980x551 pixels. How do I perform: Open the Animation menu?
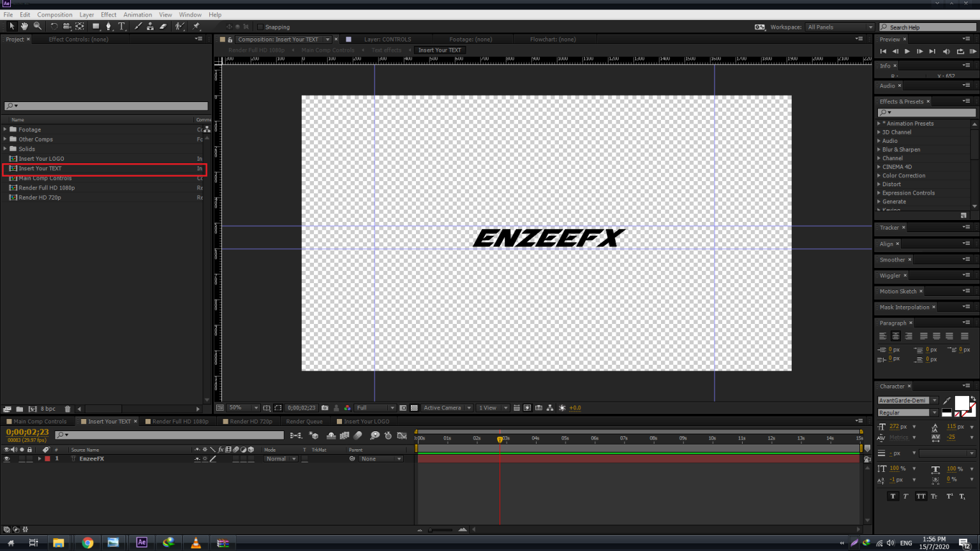138,15
